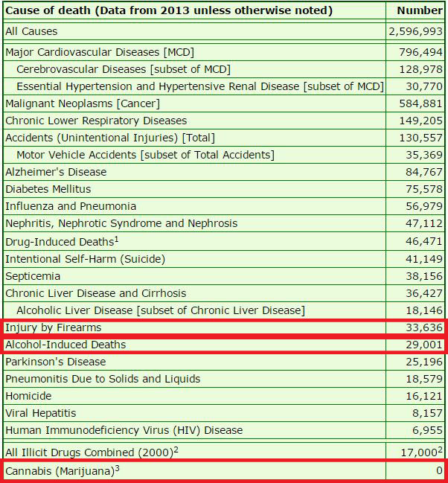Click the highlighted Alcohol-Induced Deaths row
Viewport: 448px width, 483px height.
pos(65,345)
